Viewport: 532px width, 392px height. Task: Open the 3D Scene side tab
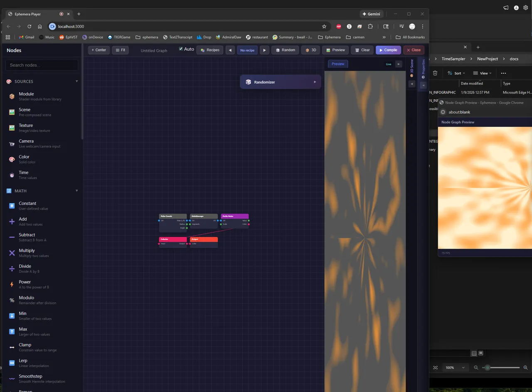click(412, 69)
